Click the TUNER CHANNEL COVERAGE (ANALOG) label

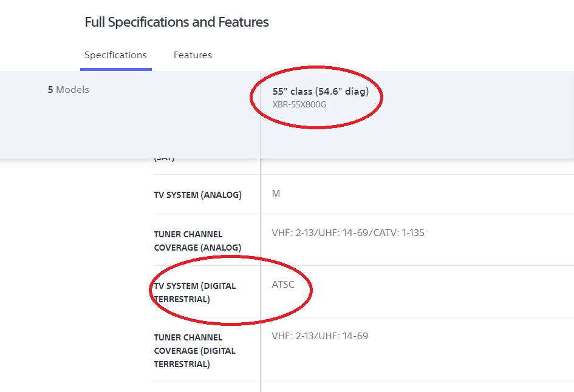point(197,241)
